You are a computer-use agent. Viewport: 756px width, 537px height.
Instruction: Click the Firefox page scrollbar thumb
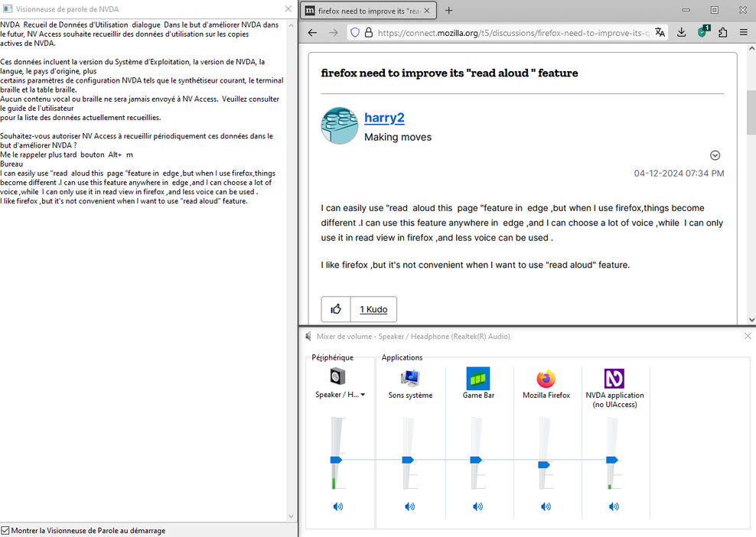pyautogui.click(x=751, y=112)
